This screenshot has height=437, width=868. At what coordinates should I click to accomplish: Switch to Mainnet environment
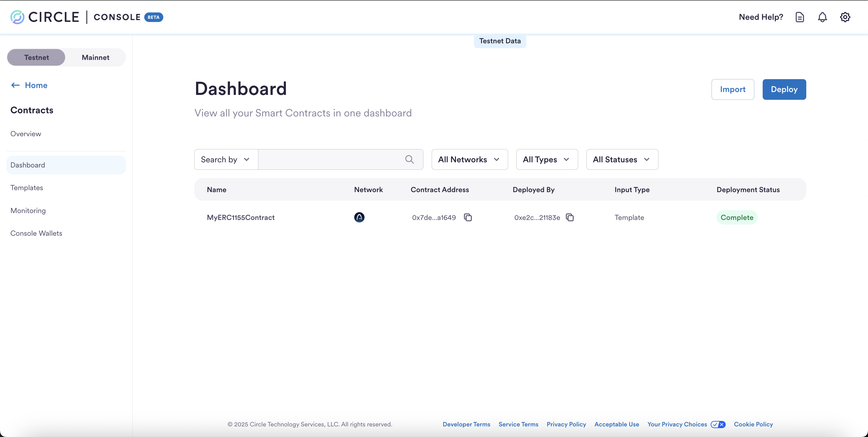click(95, 58)
